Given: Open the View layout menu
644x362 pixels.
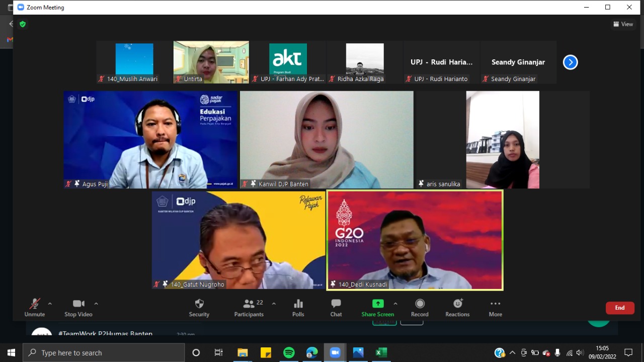Looking at the screenshot, I should pos(623,24).
